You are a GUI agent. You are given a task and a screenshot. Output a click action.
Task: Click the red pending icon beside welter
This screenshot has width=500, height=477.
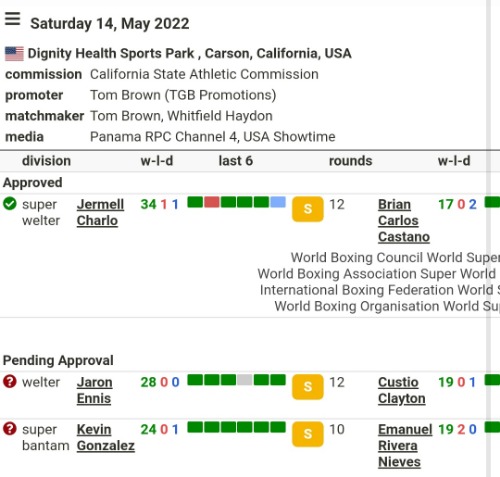coord(10,381)
